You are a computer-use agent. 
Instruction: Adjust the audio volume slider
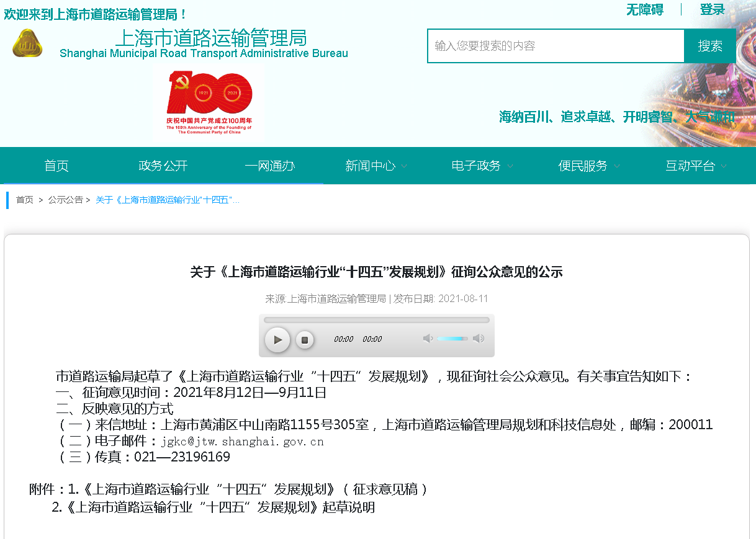(x=452, y=339)
